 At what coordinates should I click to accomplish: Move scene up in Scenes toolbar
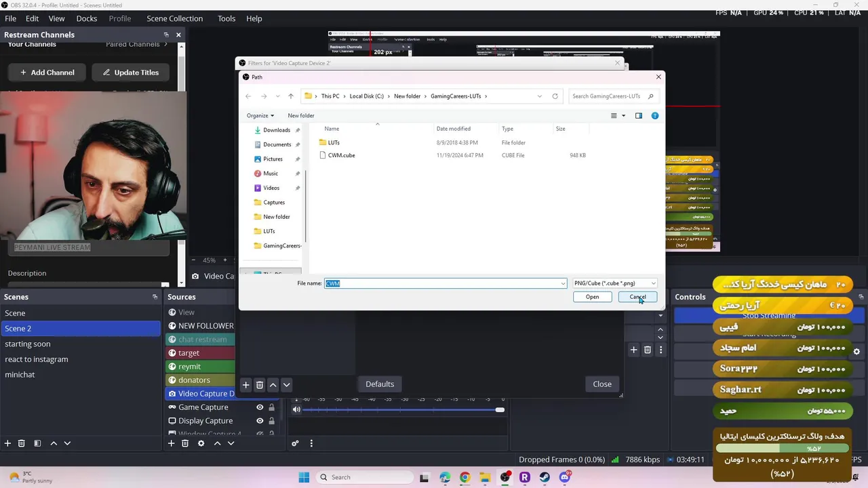click(x=54, y=443)
